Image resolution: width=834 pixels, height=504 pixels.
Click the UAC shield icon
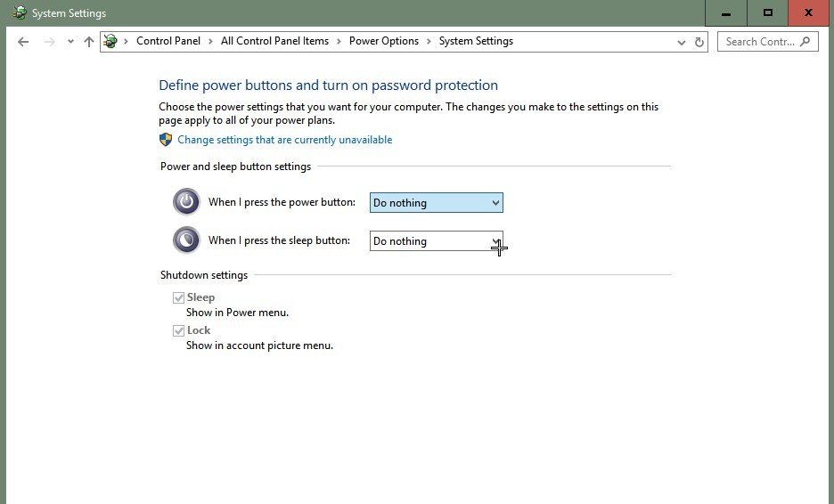click(x=166, y=139)
